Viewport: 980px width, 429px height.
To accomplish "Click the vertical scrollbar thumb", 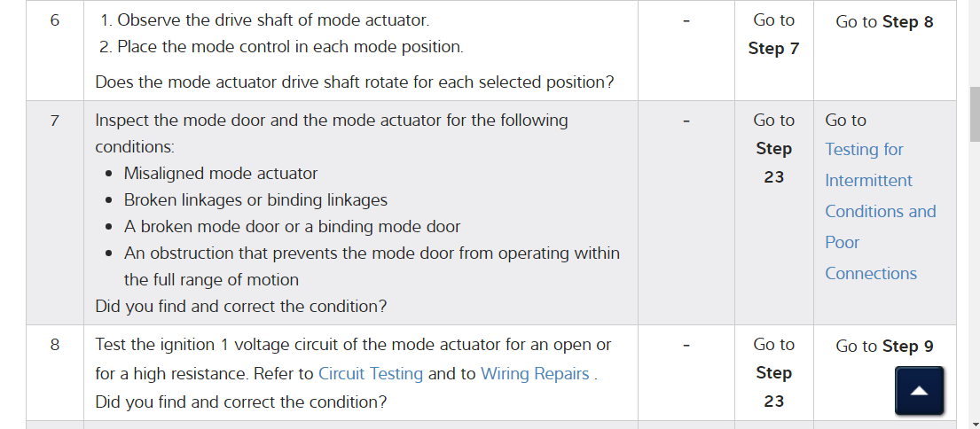I will click(974, 114).
